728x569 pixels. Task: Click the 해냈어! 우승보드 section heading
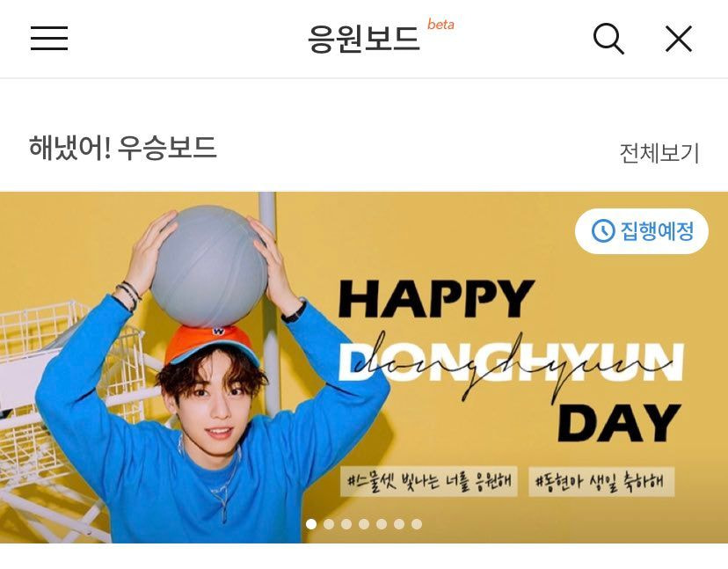(123, 148)
